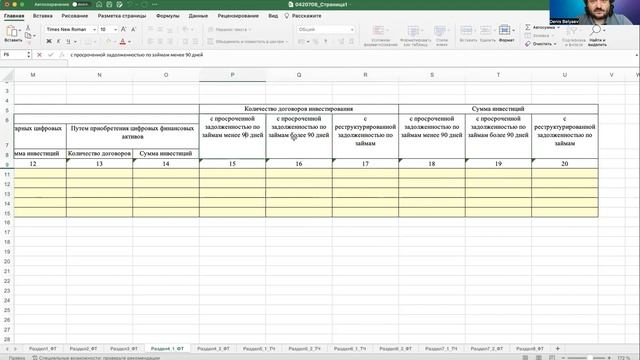Image resolution: width=640 pixels, height=360 pixels.
Task: Toggle bold (Ж) formatting
Action: 49,41
